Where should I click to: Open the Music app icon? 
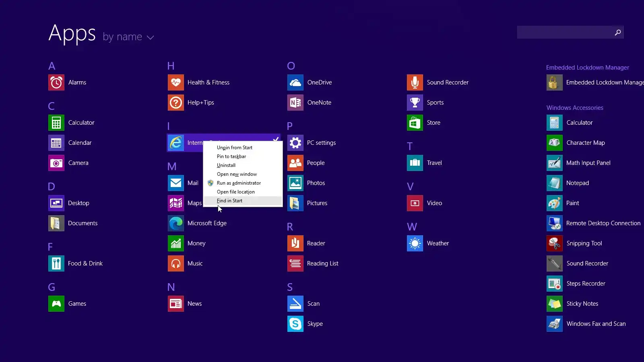[176, 263]
